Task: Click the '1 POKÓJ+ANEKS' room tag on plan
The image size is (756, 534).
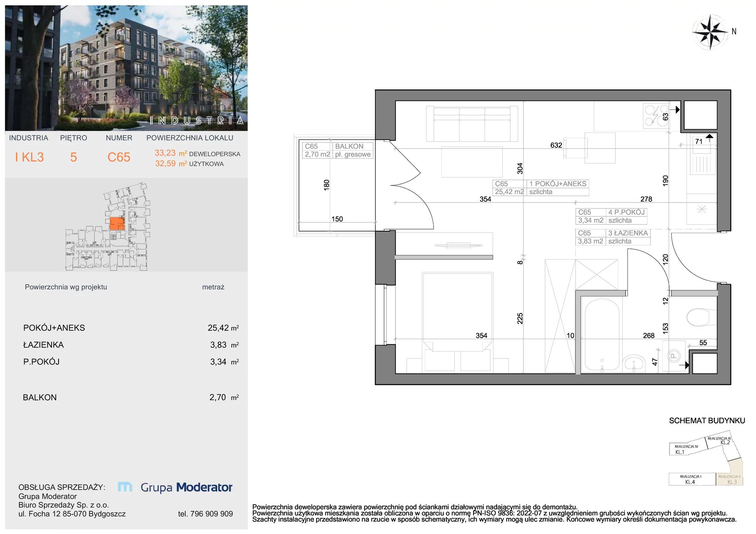Action: point(541,188)
